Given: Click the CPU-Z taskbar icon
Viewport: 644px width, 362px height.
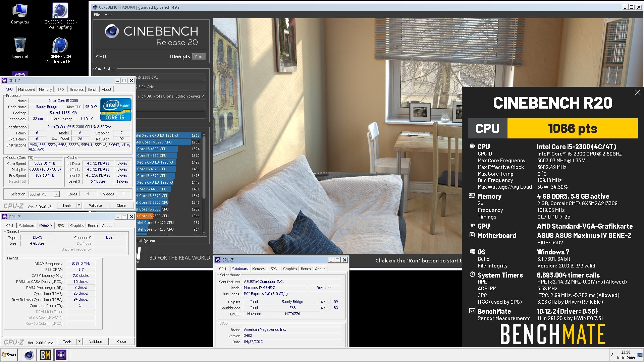Looking at the screenshot, I should pos(61,355).
